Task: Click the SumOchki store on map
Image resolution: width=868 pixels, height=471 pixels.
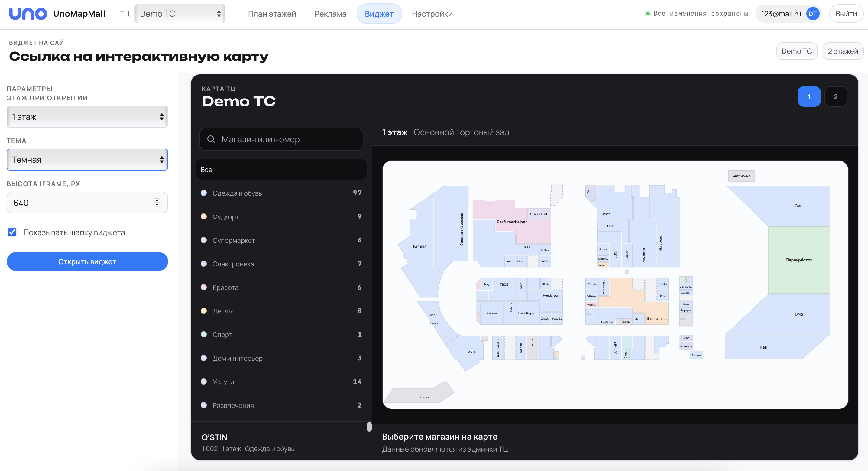Action: coord(607,317)
